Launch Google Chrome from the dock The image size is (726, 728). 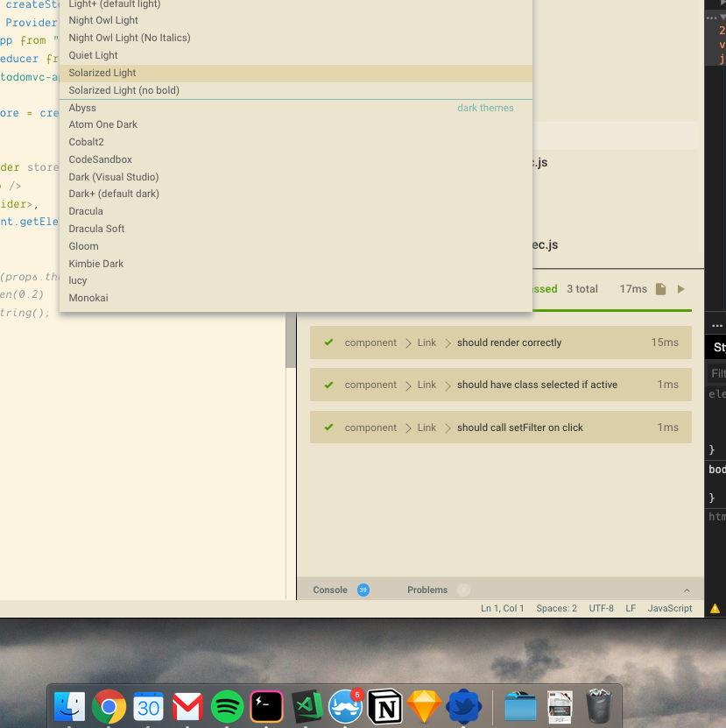pos(109,707)
